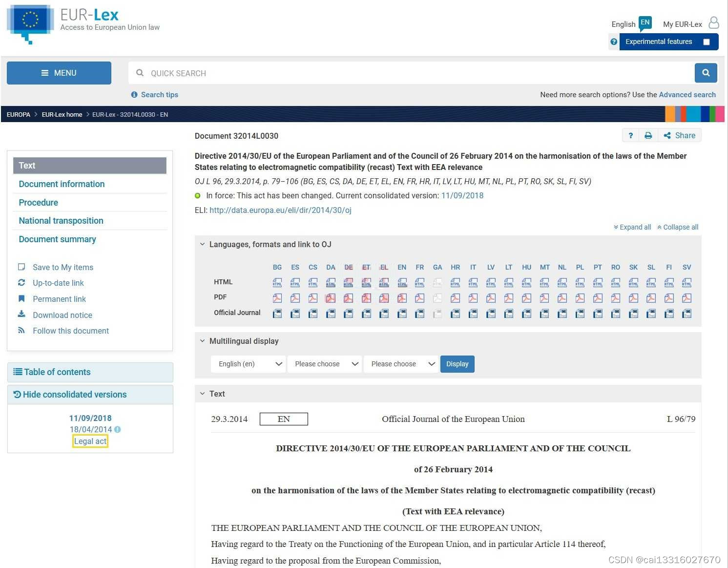Image resolution: width=728 pixels, height=568 pixels.
Task: Open the HTML version in IT language
Action: coord(473,282)
